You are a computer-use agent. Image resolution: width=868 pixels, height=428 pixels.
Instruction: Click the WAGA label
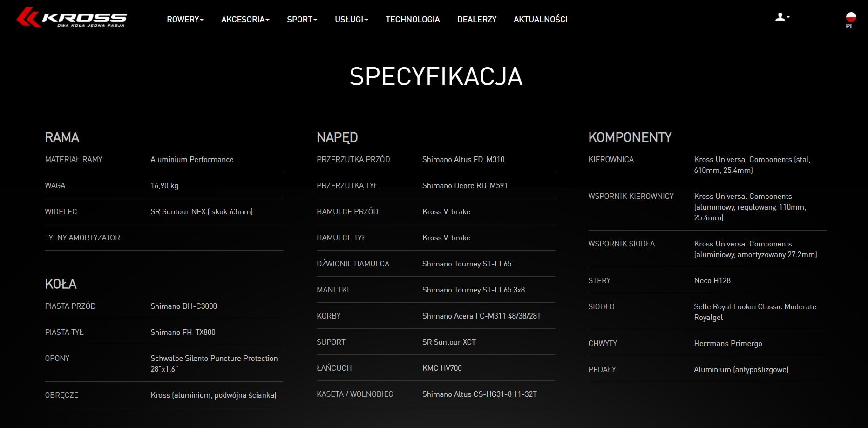pyautogui.click(x=55, y=185)
